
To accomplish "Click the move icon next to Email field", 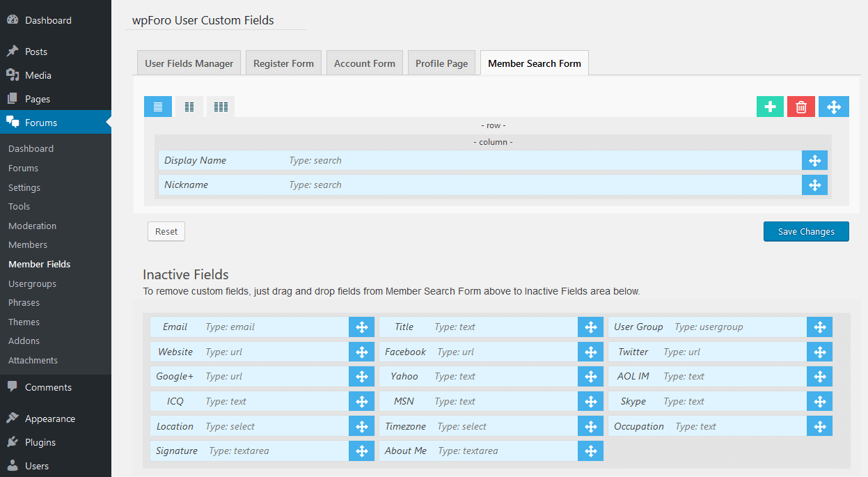I will click(x=361, y=327).
